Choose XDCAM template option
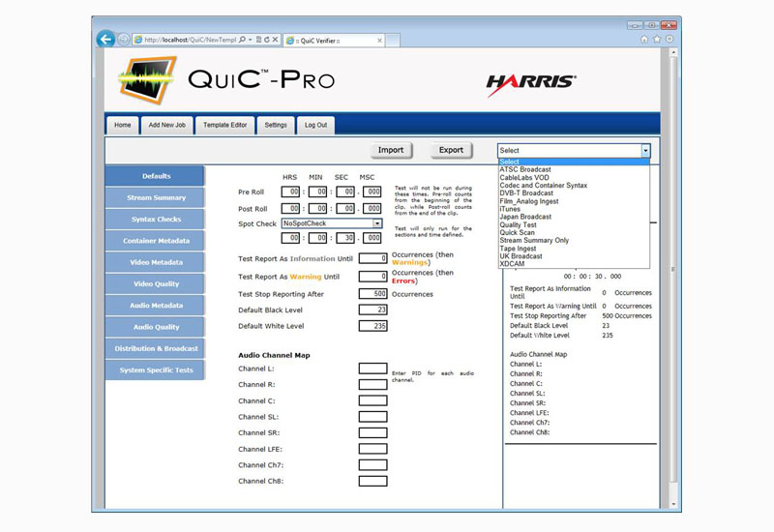The width and height of the screenshot is (774, 532). click(574, 264)
